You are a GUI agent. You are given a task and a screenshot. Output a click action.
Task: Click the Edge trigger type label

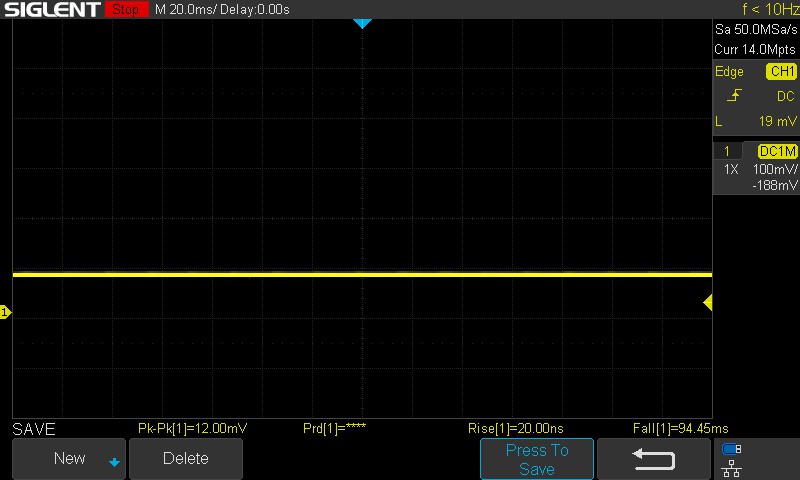point(729,71)
